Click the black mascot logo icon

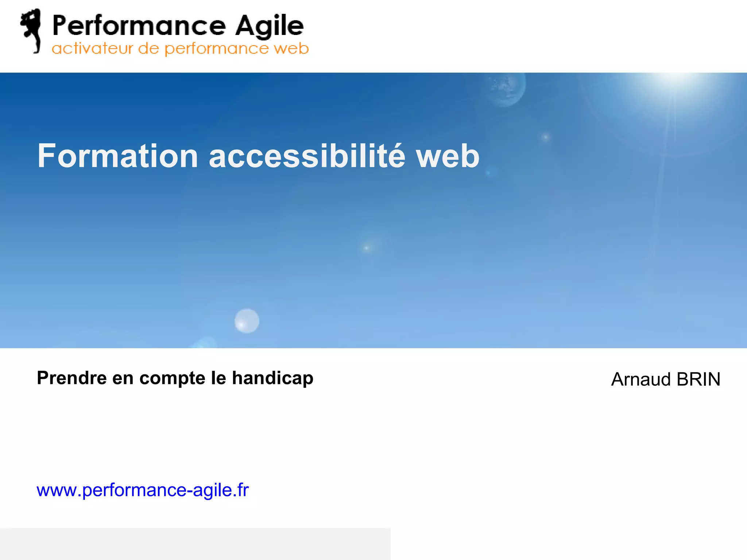click(x=31, y=31)
